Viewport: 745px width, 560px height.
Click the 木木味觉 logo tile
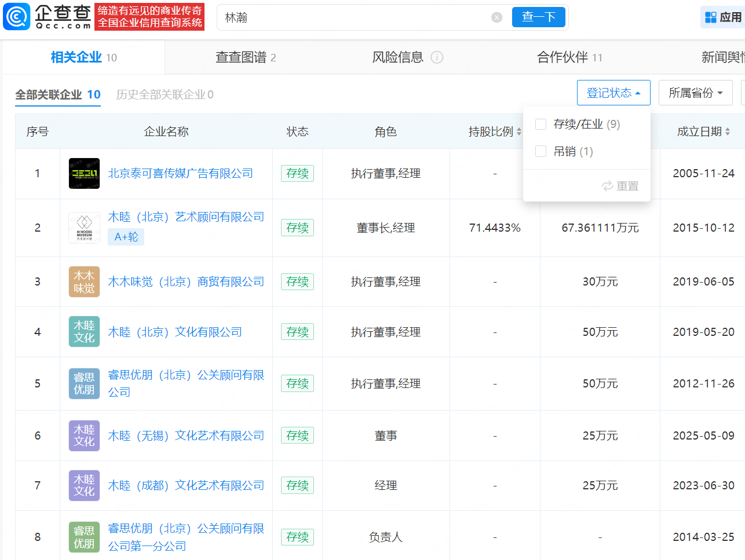(x=84, y=281)
